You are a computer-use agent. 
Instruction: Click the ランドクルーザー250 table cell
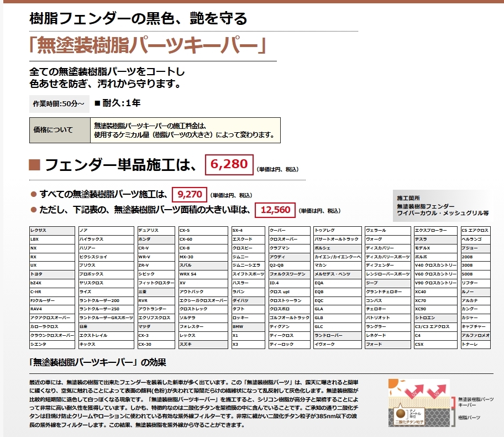coord(105,309)
